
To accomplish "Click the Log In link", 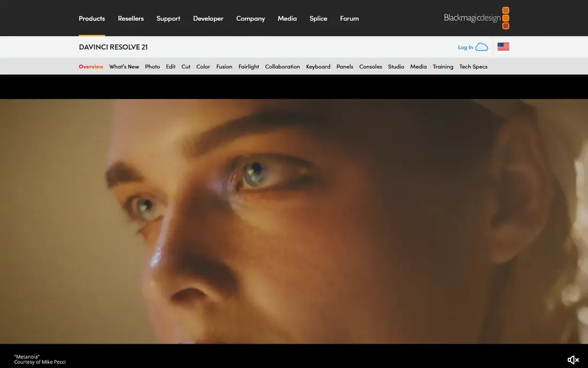I will [x=466, y=47].
